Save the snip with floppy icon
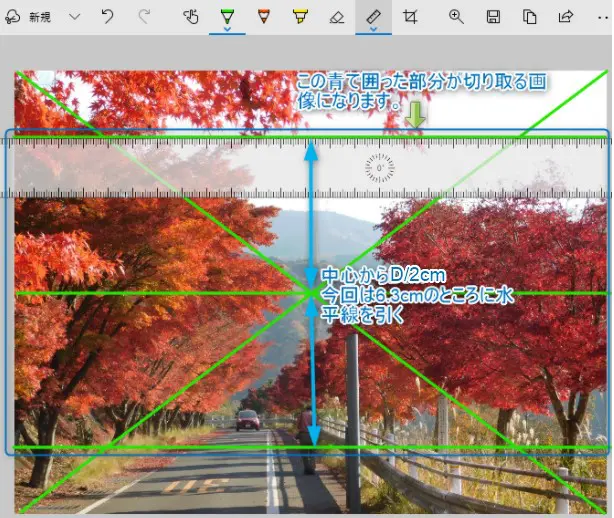 (493, 17)
